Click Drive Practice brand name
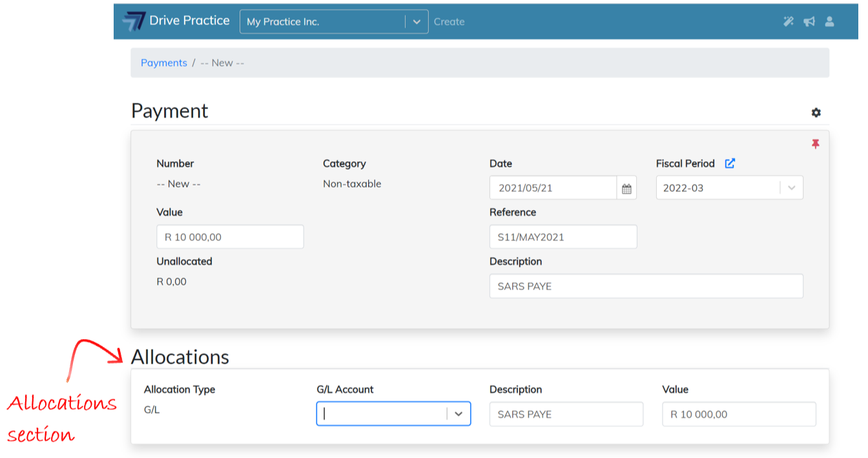The image size is (868, 458). pos(189,21)
